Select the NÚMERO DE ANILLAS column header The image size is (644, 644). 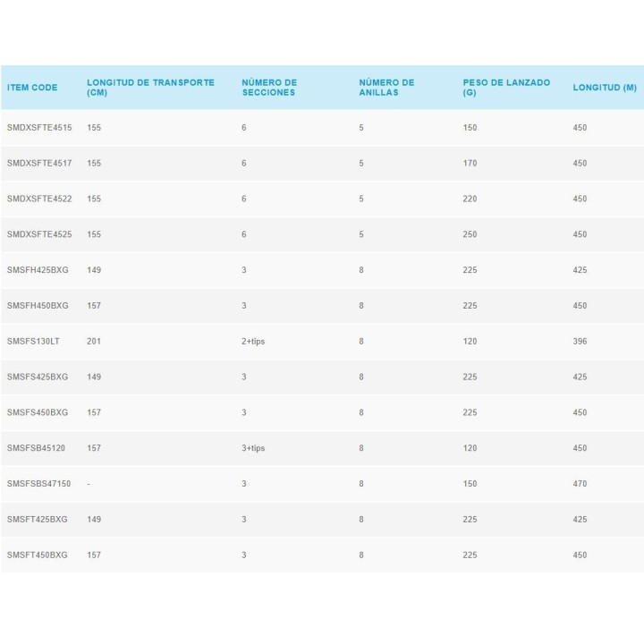point(386,88)
